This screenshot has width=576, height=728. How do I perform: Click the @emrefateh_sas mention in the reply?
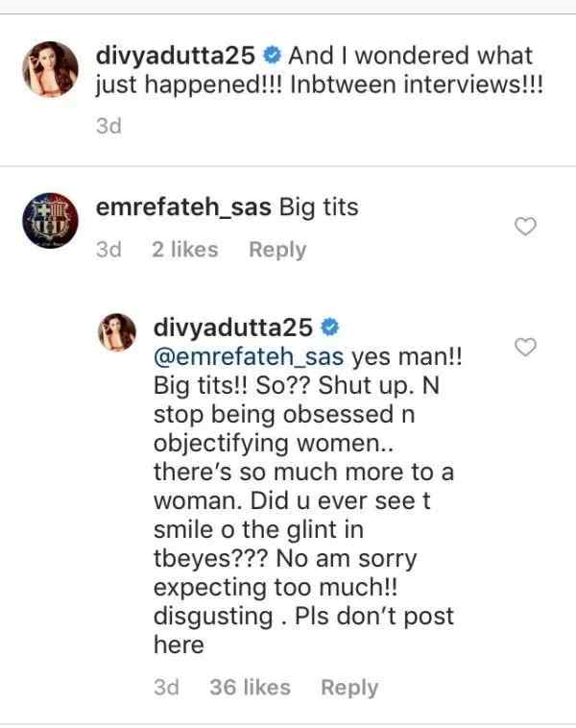point(249,356)
